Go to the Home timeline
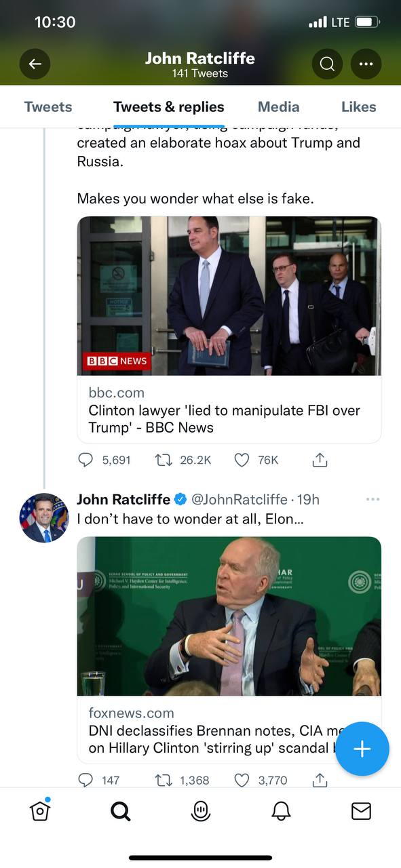Viewport: 401px width, 868px height. click(x=41, y=810)
